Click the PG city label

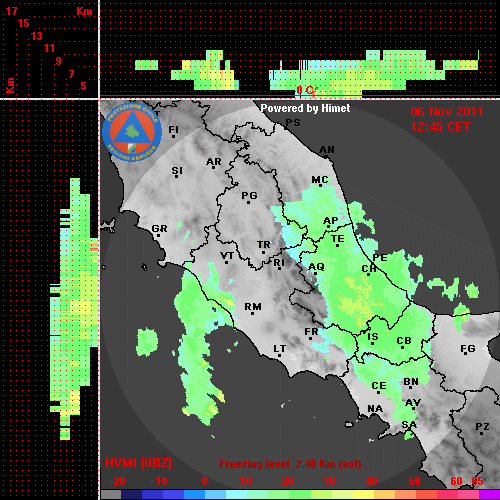click(x=249, y=197)
